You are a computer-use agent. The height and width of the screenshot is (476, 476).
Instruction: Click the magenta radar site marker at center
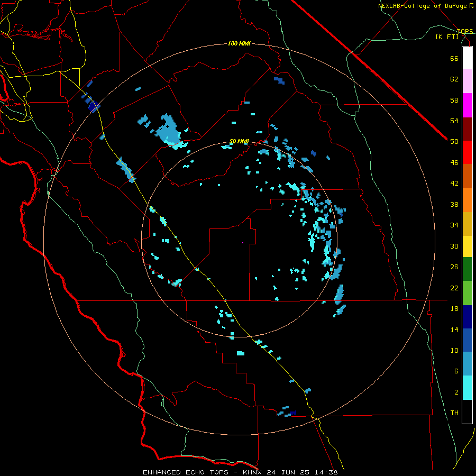point(243,243)
